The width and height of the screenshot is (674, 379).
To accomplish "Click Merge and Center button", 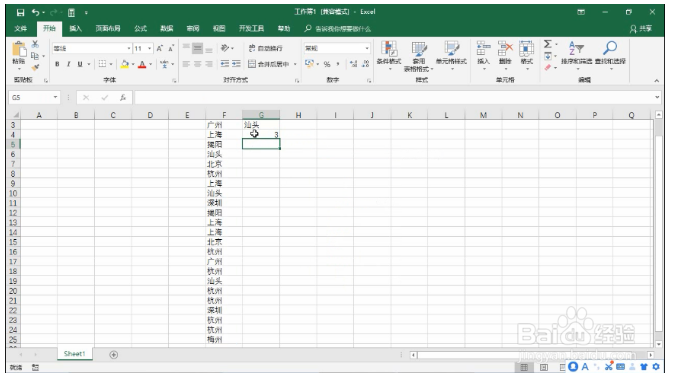I will 269,64.
